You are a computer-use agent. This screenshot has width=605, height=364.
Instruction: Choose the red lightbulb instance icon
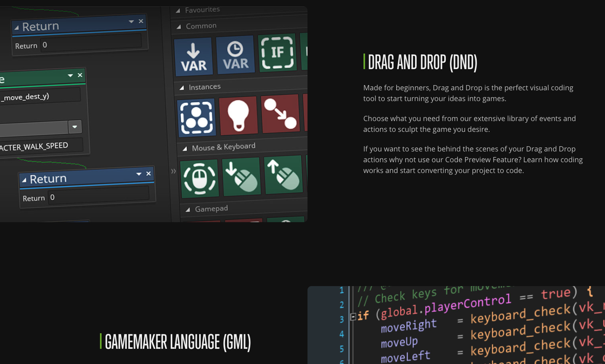click(238, 115)
